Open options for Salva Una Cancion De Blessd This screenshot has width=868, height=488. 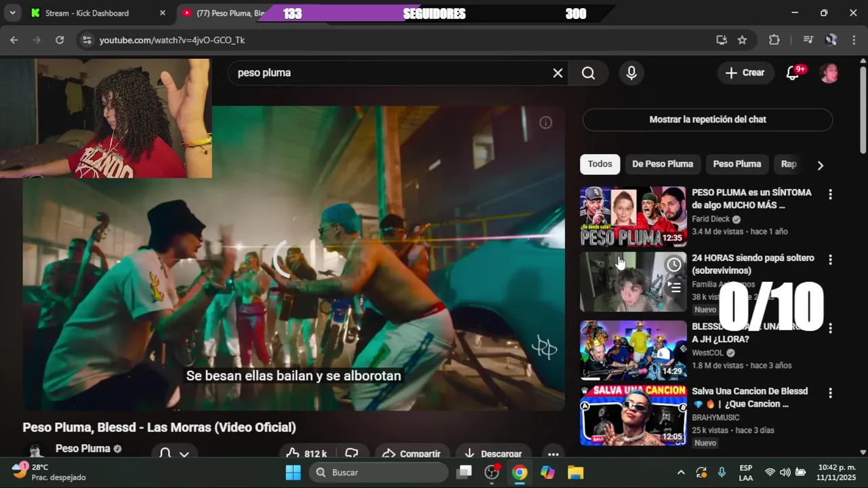point(830,392)
